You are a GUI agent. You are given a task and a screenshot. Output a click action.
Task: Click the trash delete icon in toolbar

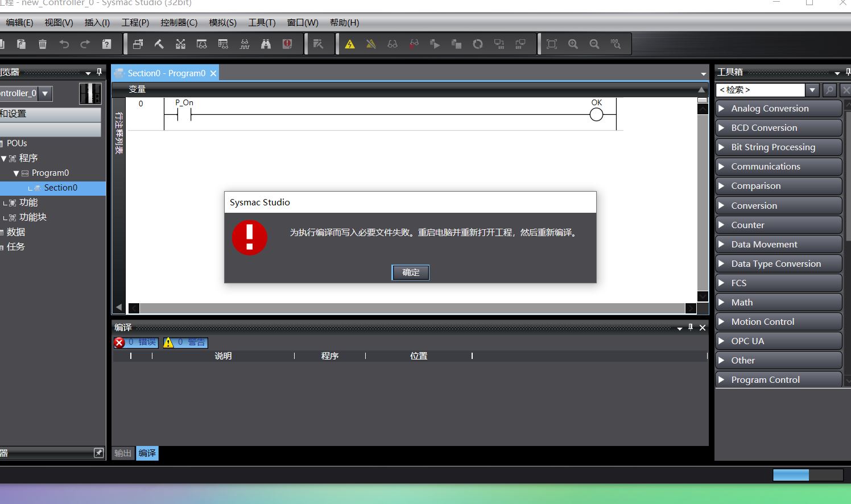(x=43, y=44)
